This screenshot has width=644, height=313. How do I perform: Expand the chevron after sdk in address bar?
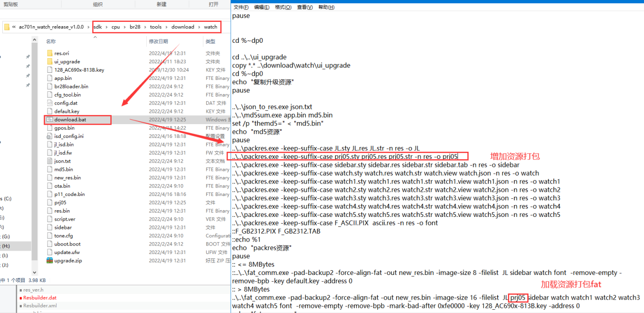tap(106, 27)
